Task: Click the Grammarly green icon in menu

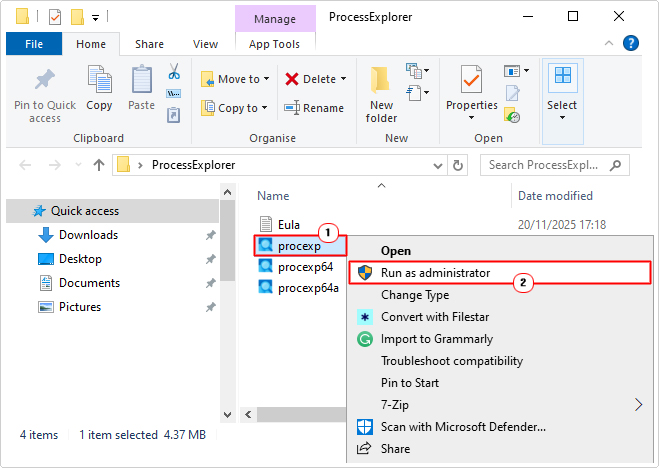Action: point(364,339)
